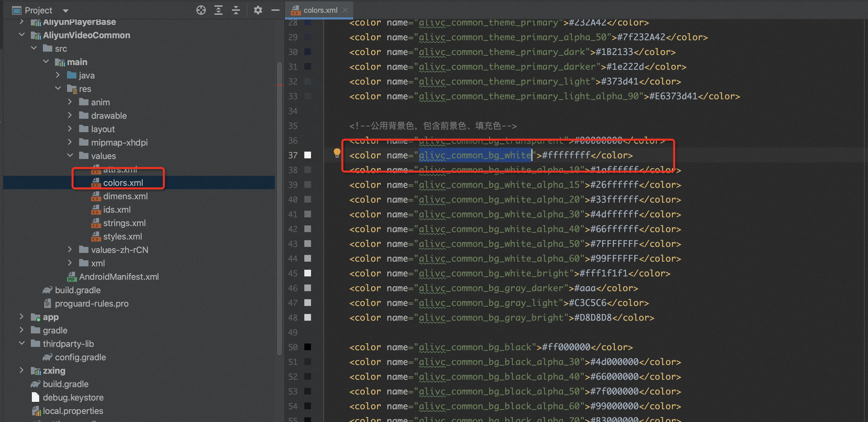This screenshot has height=422, width=868.
Task: Click the black color swatch on line 50
Action: click(x=308, y=347)
